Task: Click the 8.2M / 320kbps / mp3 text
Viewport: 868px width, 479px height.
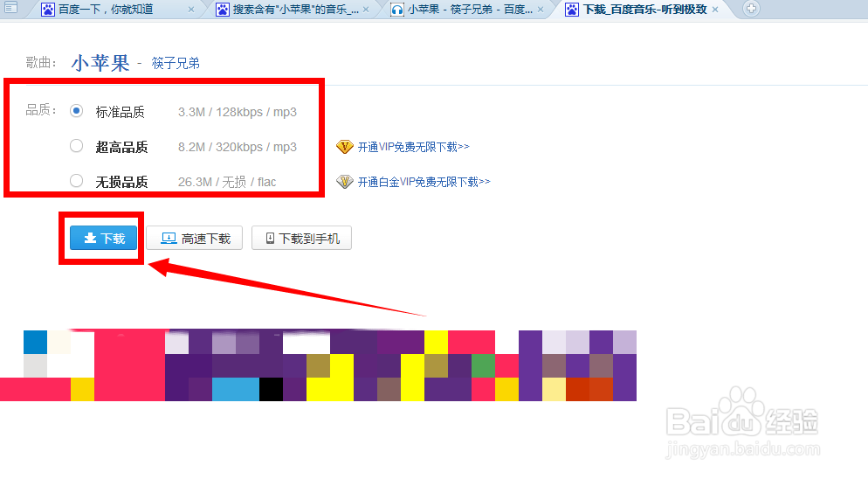Action: click(x=237, y=147)
